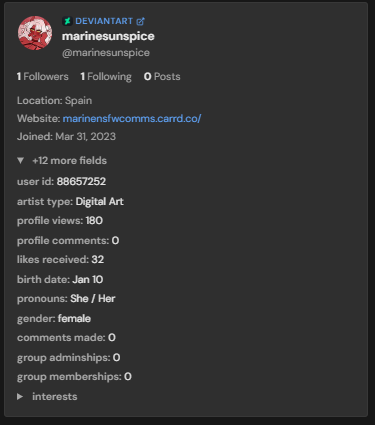Expand the interests section

pos(47,397)
